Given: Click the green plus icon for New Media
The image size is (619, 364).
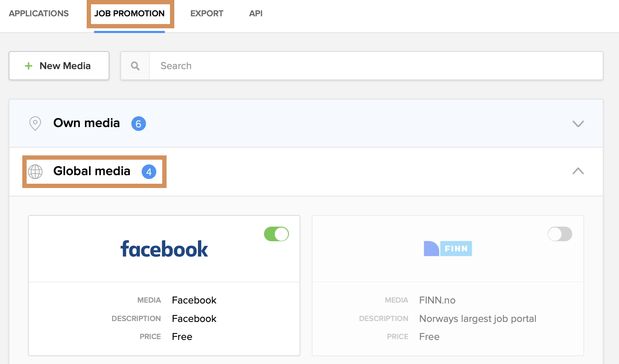Looking at the screenshot, I should (x=29, y=66).
